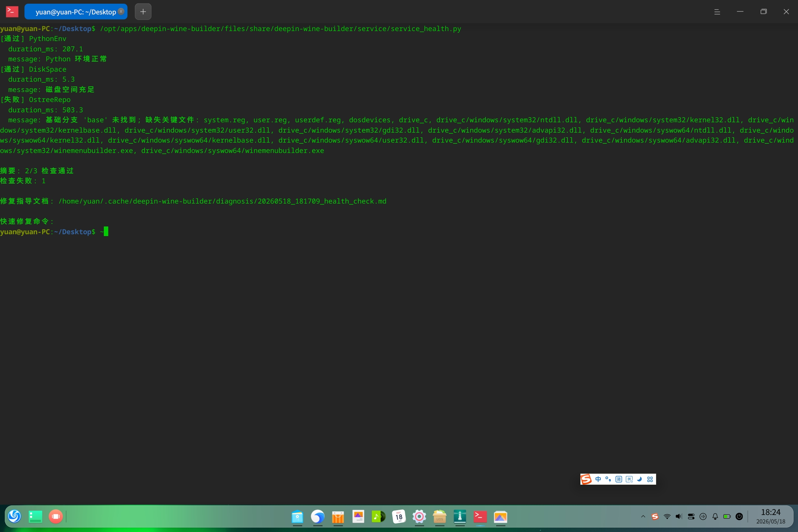Launch the browser from dock
The image size is (798, 532).
[318, 517]
